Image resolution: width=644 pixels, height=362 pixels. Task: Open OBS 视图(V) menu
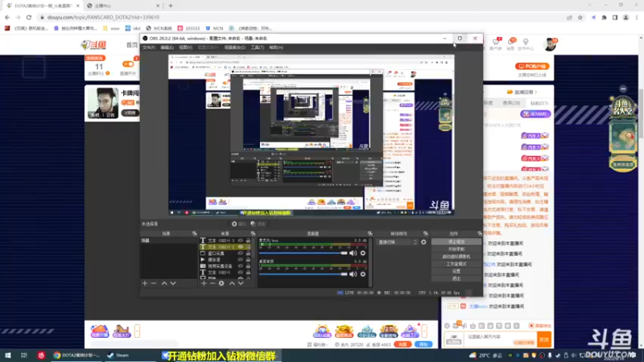click(x=185, y=47)
